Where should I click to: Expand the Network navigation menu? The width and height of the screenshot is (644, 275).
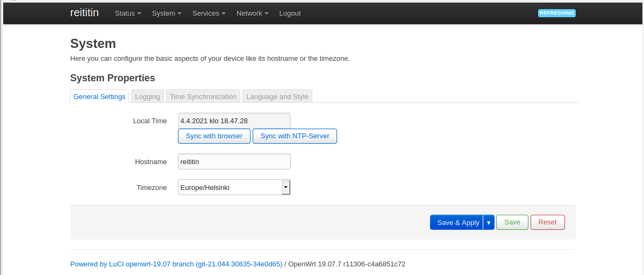click(252, 13)
